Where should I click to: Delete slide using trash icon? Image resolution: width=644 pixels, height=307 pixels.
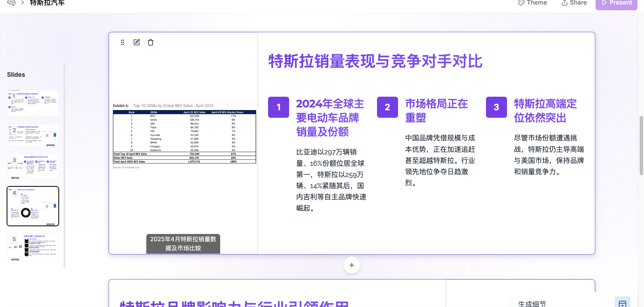click(x=151, y=42)
